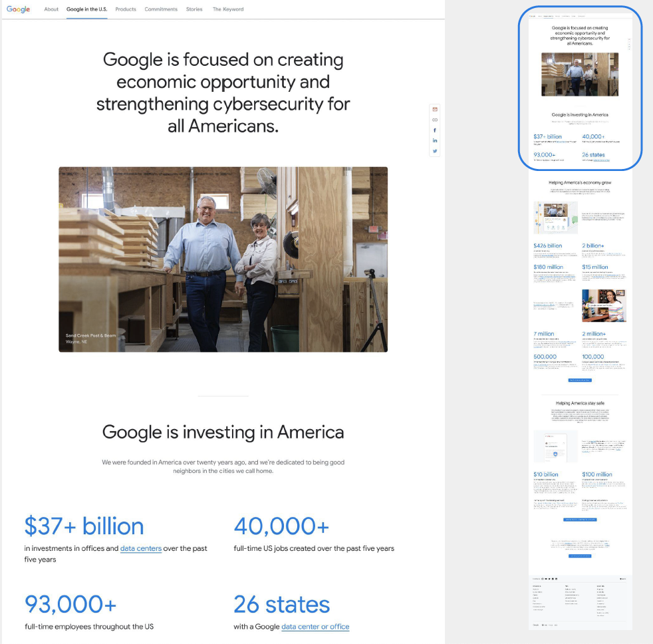Share the page on LinkedIn
Viewport: 653px width, 644px height.
(435, 141)
